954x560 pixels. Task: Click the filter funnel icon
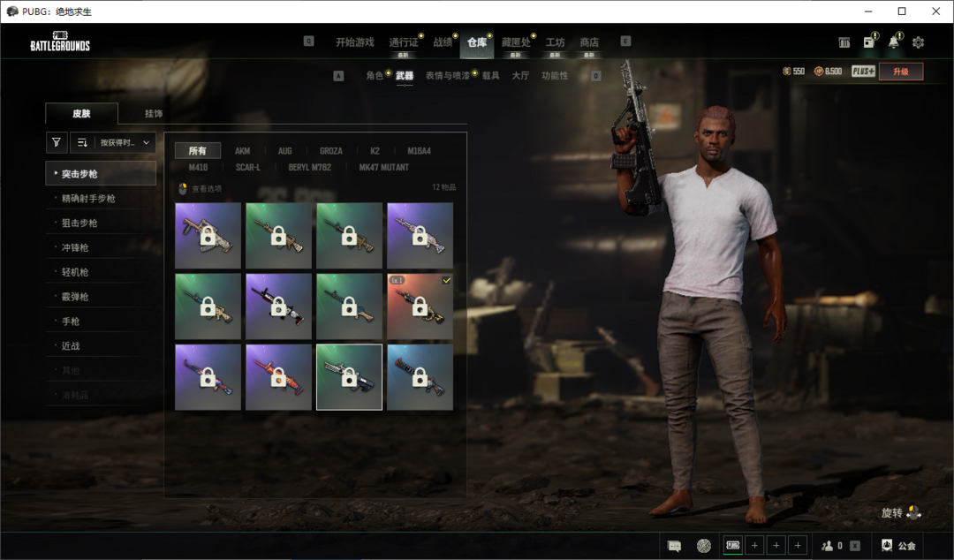click(x=57, y=142)
